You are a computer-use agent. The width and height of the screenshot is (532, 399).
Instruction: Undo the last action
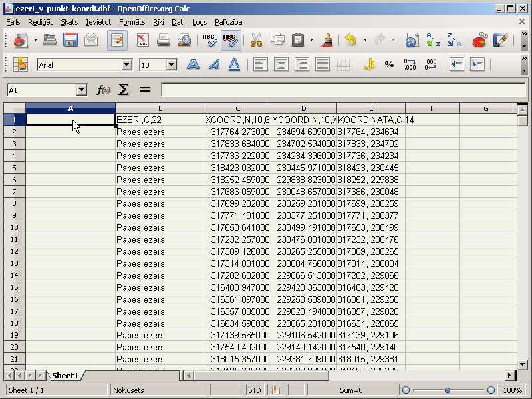pyautogui.click(x=351, y=40)
